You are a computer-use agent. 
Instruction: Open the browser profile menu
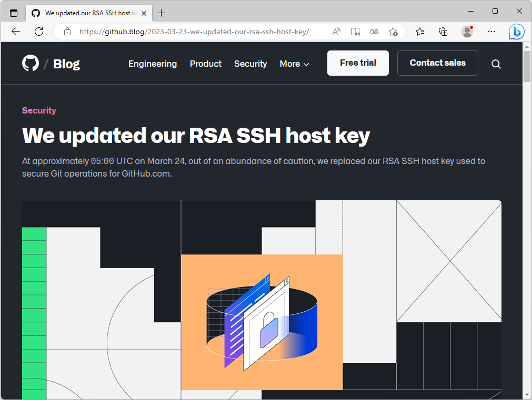pyautogui.click(x=467, y=32)
